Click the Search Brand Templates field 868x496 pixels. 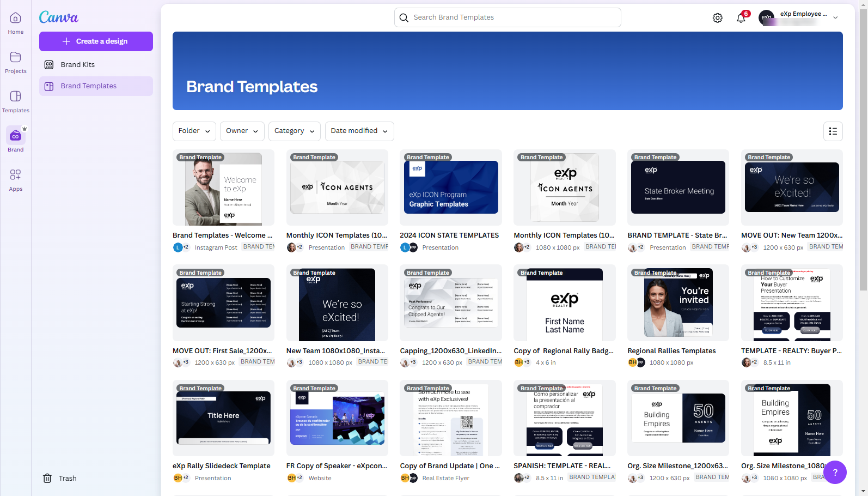(x=508, y=17)
